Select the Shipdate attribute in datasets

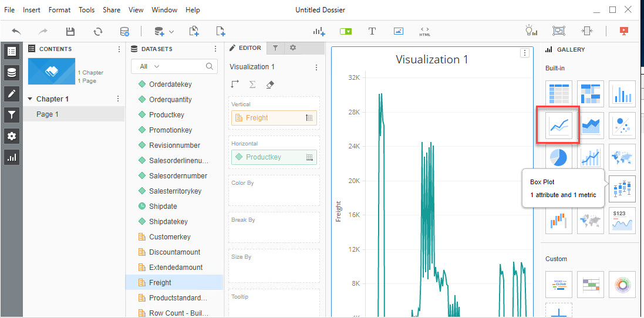(163, 207)
